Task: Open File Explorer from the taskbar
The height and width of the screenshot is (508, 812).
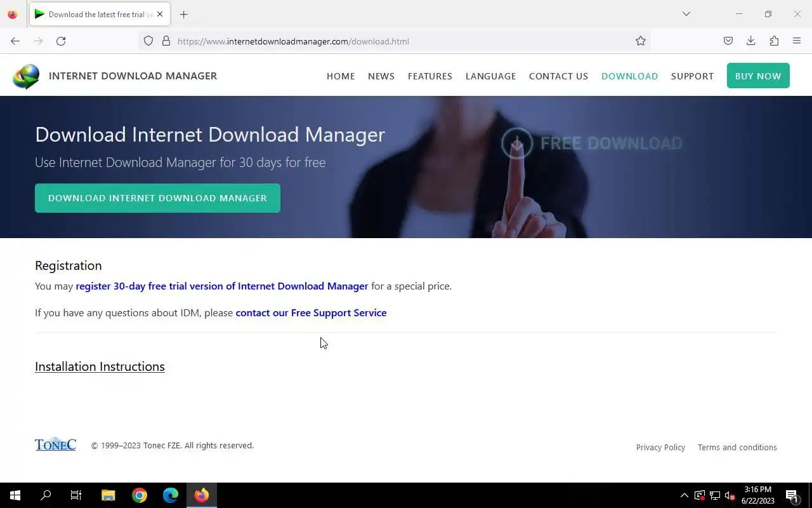Action: [108, 495]
